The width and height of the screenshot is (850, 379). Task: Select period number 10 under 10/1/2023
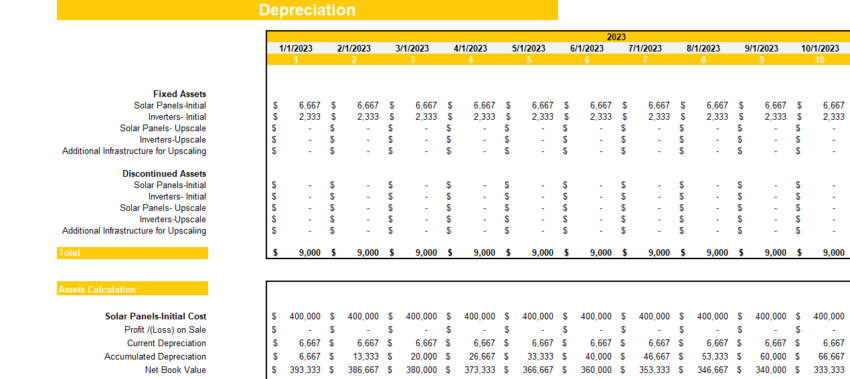click(820, 60)
